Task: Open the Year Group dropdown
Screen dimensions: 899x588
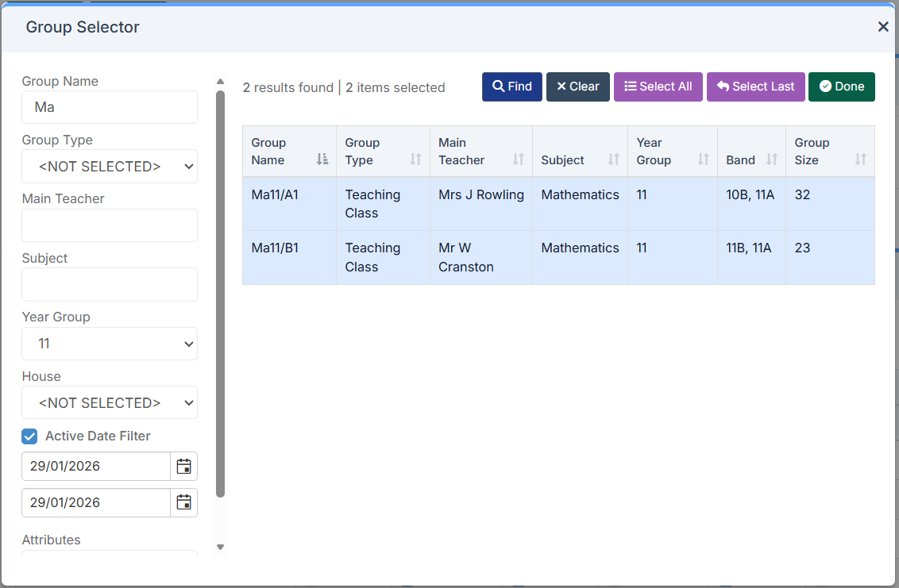Action: pyautogui.click(x=110, y=344)
